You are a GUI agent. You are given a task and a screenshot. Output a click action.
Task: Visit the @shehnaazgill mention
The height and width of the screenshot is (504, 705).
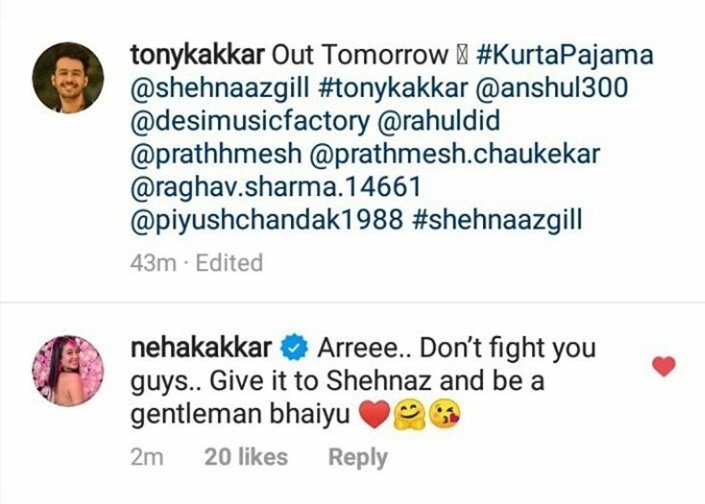point(220,89)
